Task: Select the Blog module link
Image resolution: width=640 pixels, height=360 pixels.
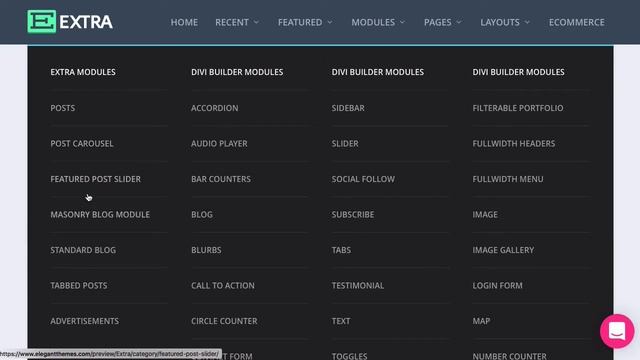Action: [202, 215]
